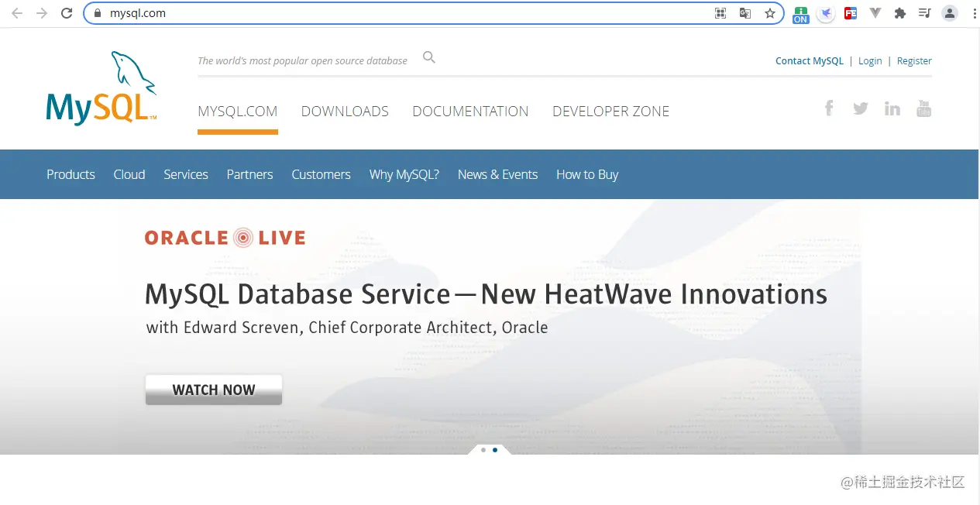Screen dimensions: 980x505
Task: Open the media control playlist icon
Action: point(924,13)
